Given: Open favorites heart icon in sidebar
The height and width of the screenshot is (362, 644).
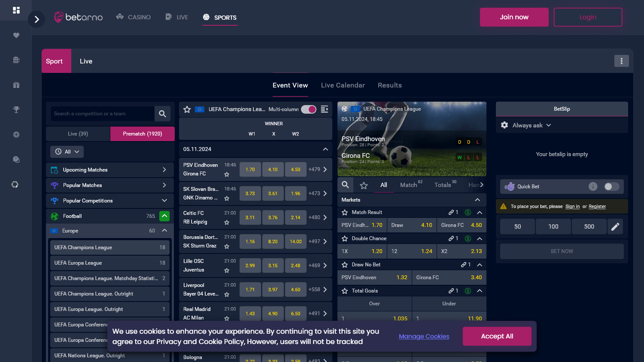Looking at the screenshot, I should (16, 35).
